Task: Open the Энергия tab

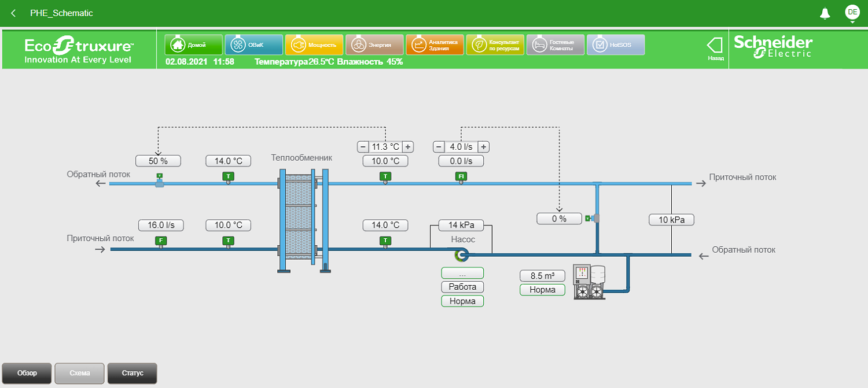Action: tap(374, 45)
